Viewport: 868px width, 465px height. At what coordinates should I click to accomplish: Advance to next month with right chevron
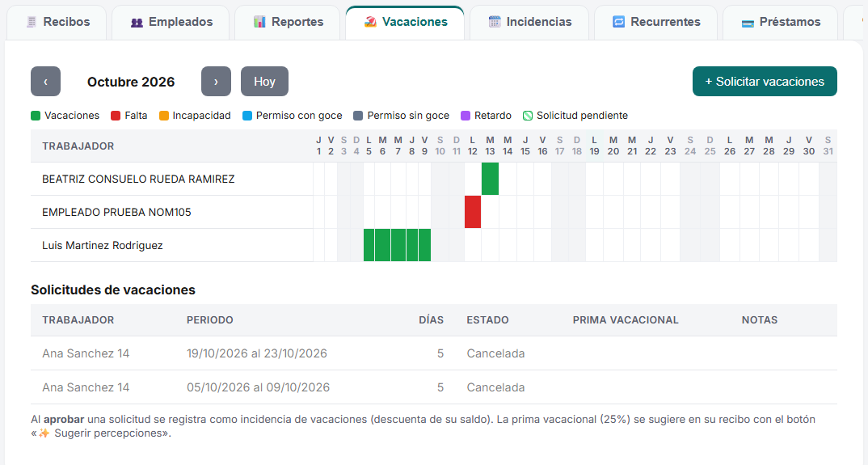pos(216,82)
